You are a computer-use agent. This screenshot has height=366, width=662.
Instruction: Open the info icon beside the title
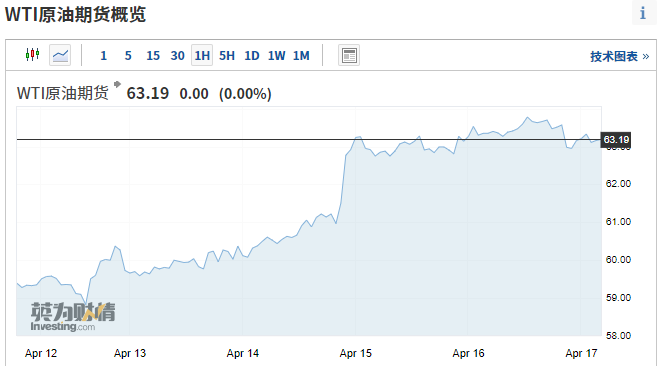click(643, 13)
